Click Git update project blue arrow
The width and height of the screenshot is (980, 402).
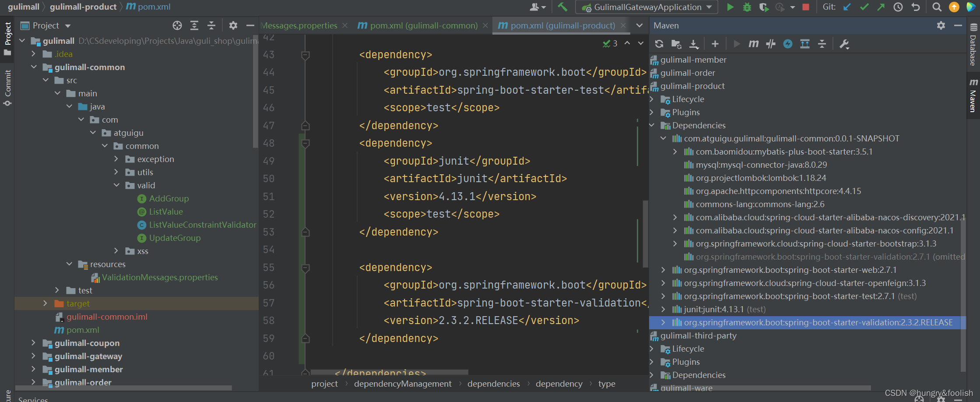coord(847,7)
